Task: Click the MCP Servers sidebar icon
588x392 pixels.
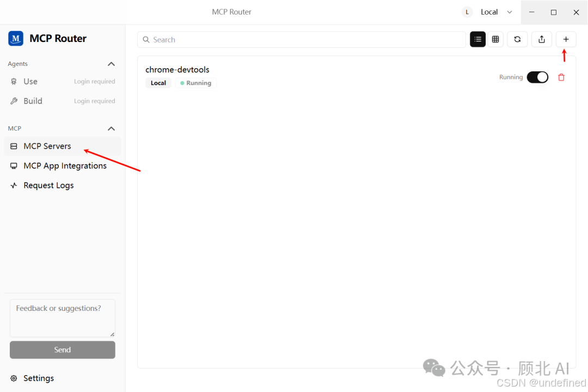Action: [x=14, y=146]
